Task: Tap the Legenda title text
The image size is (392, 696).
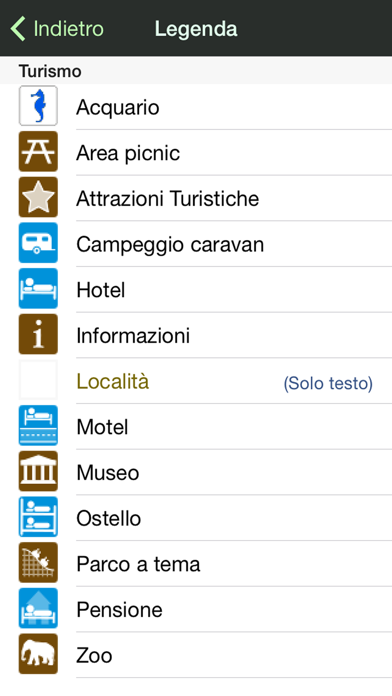Action: click(196, 29)
